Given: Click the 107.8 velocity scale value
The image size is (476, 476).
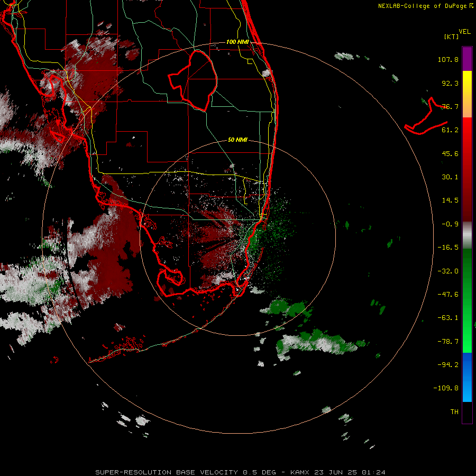Looking at the screenshot, I should pyautogui.click(x=448, y=59).
